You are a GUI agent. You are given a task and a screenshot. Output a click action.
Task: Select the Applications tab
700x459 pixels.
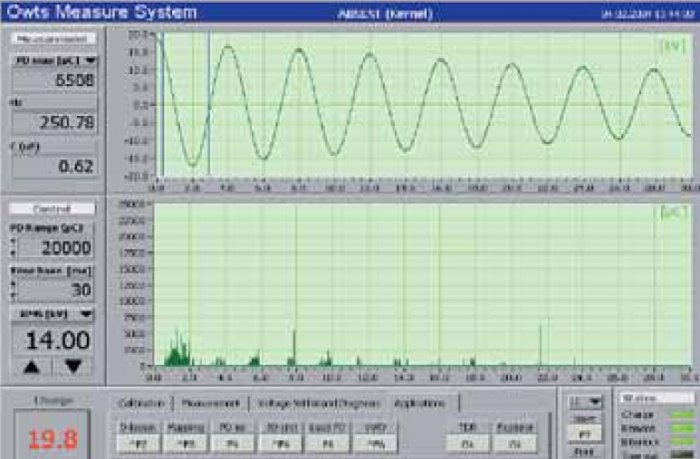click(x=420, y=404)
